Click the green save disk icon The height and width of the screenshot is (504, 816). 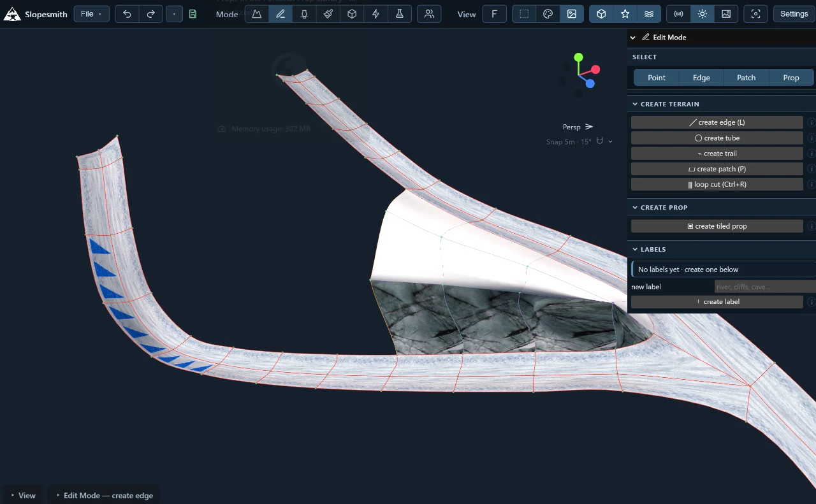[x=193, y=14]
